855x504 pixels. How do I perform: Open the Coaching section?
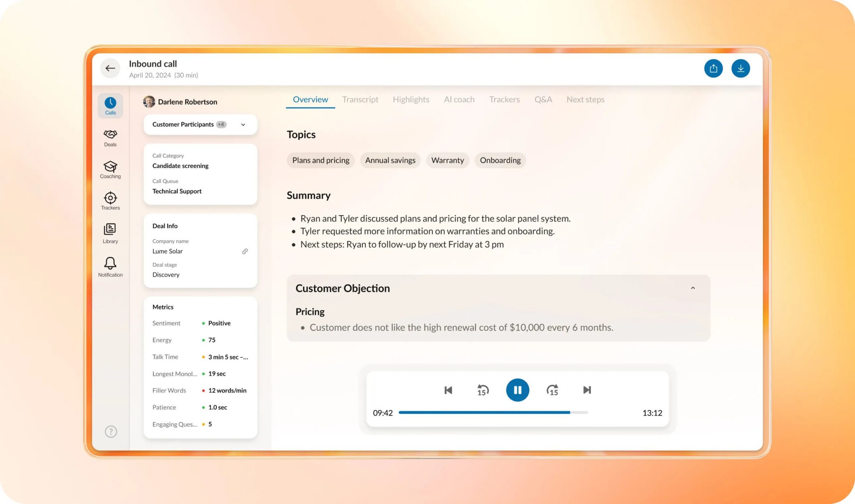click(x=110, y=169)
